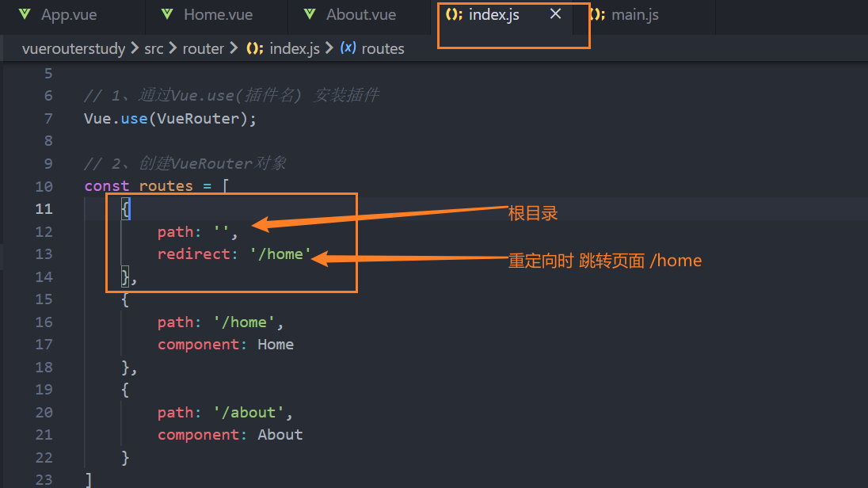Open the src breadcrumb segment

tap(154, 49)
